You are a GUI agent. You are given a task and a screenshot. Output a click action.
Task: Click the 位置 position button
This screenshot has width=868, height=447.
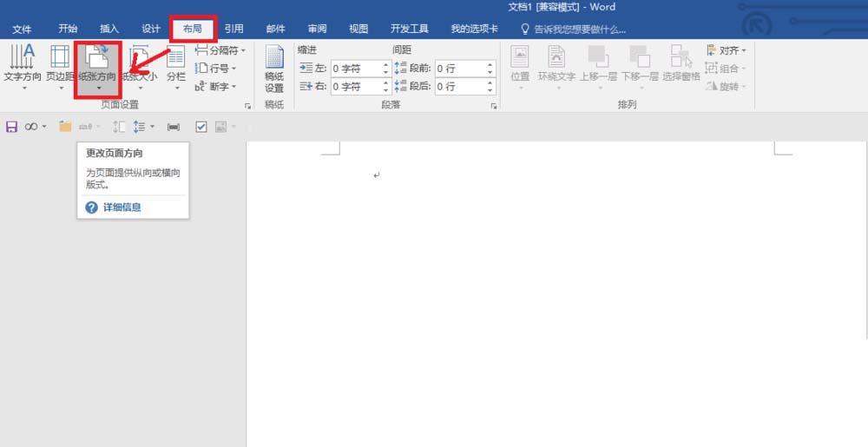click(520, 68)
